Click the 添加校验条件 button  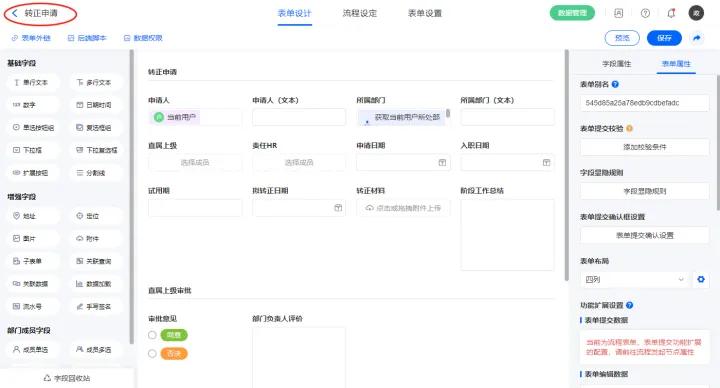click(645, 147)
